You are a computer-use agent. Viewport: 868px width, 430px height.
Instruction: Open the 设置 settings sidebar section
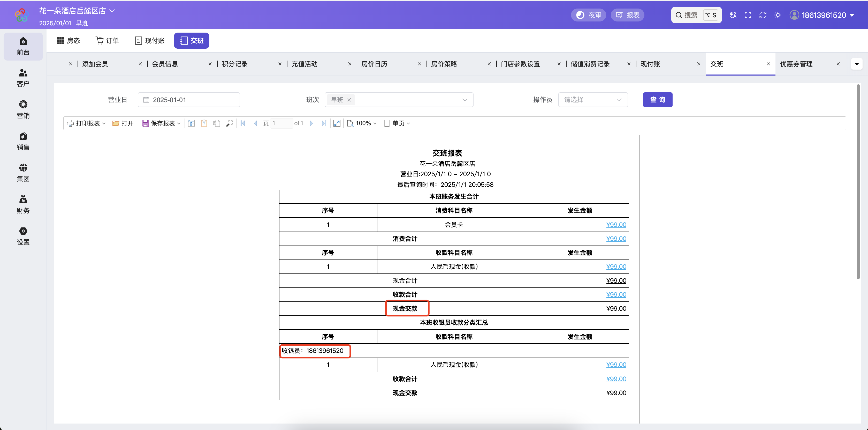(x=23, y=236)
